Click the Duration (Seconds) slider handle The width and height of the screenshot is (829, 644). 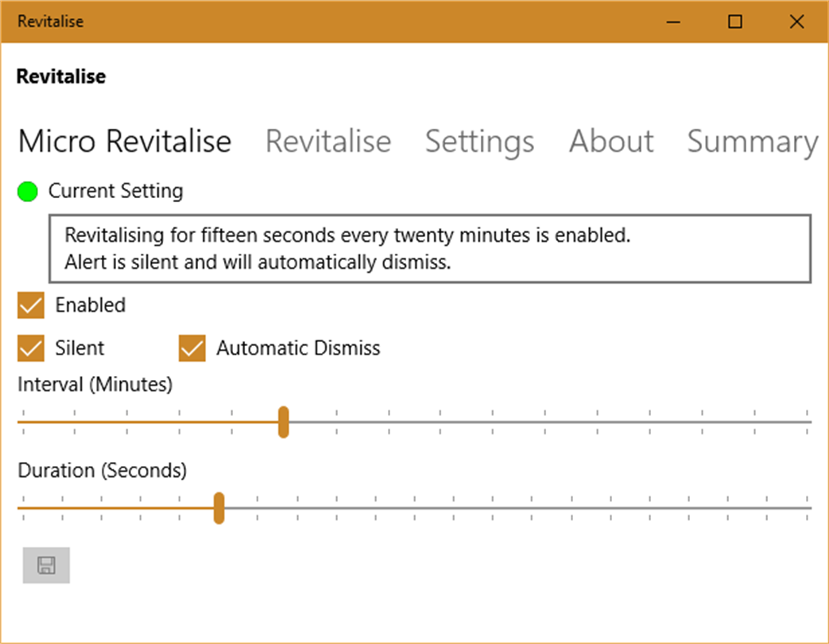[219, 508]
